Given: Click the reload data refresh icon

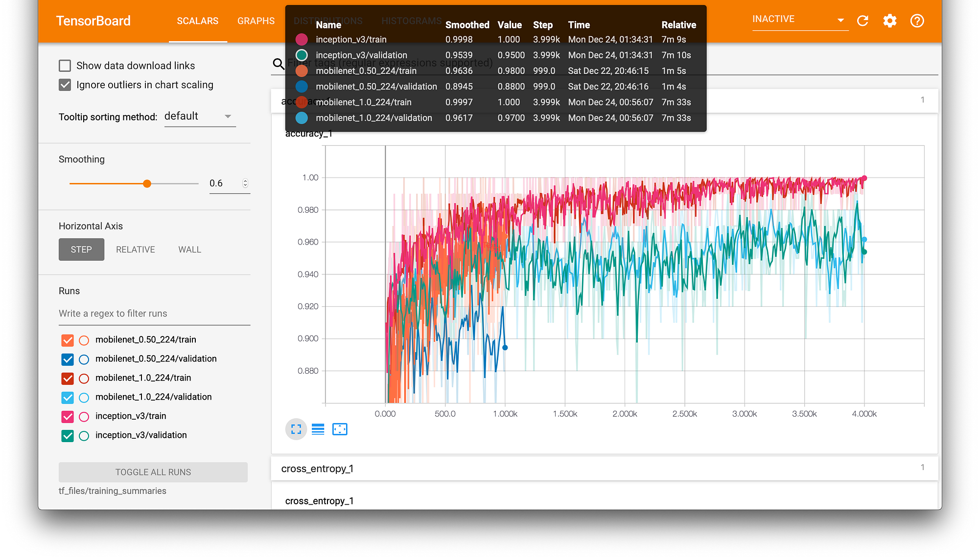Looking at the screenshot, I should click(x=862, y=21).
